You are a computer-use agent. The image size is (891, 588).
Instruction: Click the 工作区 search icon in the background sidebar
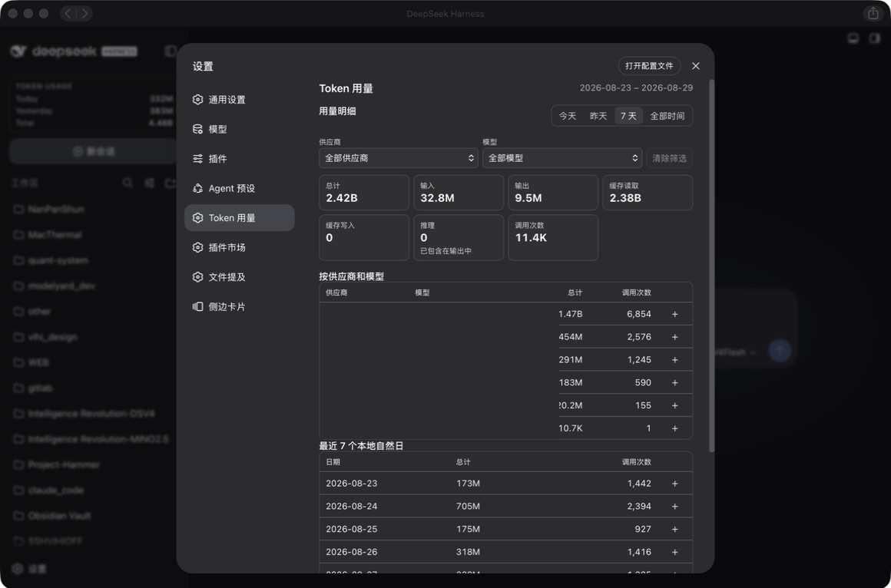(x=128, y=183)
